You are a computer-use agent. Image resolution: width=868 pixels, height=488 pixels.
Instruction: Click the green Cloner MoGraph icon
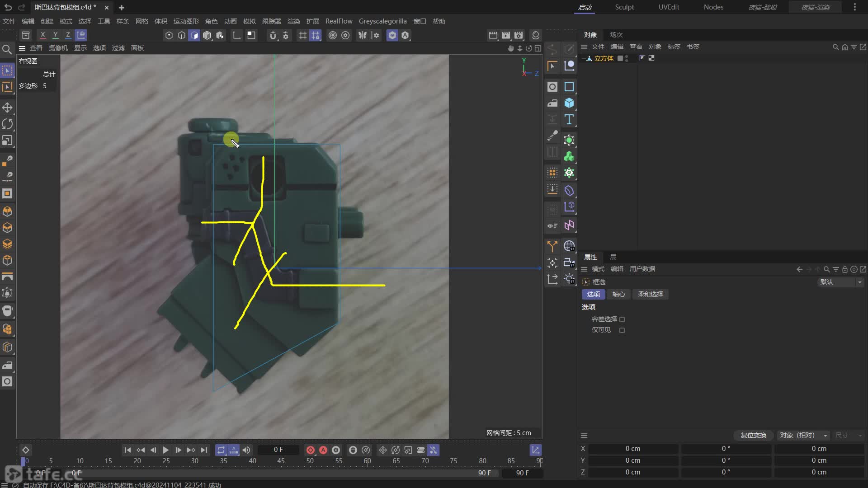tap(569, 157)
